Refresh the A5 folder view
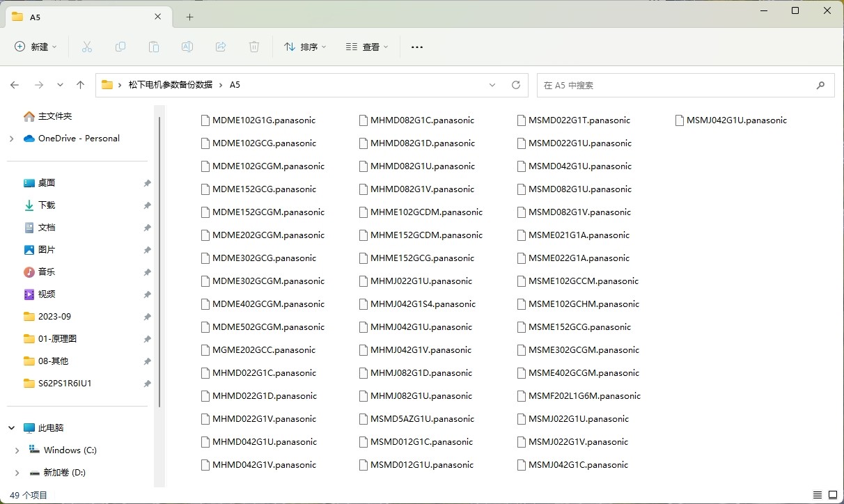The image size is (844, 504). click(516, 85)
